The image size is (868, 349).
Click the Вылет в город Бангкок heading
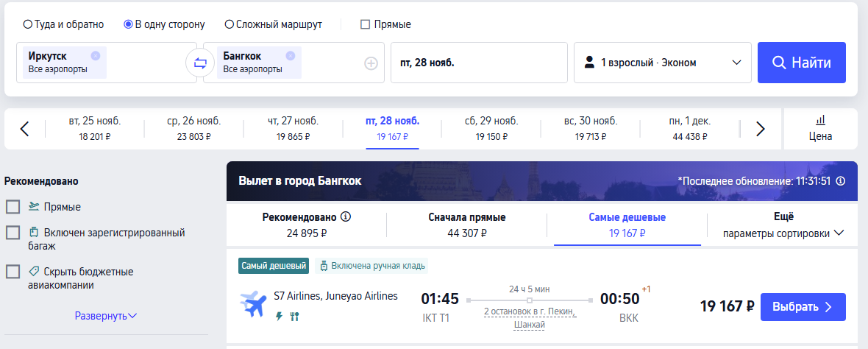300,181
